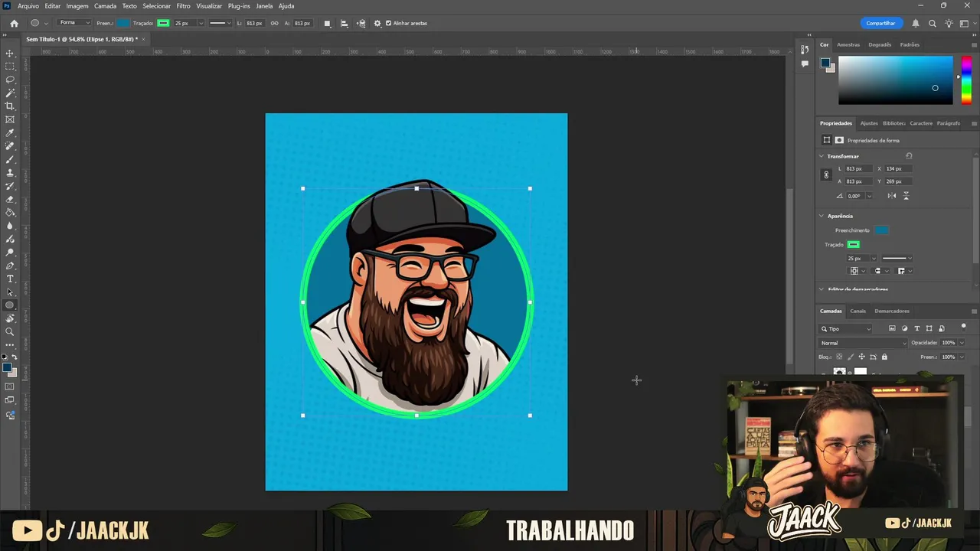Select the Pen tool
The height and width of the screenshot is (551, 980).
tap(10, 266)
